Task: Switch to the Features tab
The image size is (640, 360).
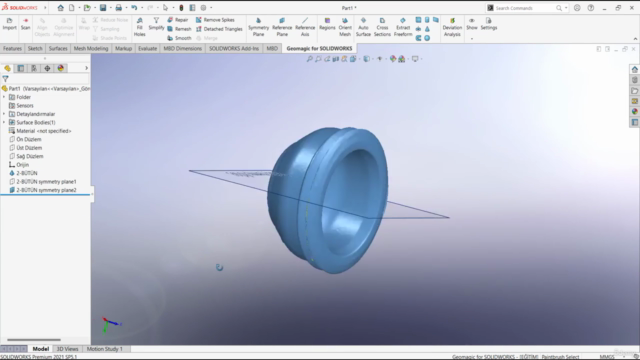Action: tap(12, 48)
